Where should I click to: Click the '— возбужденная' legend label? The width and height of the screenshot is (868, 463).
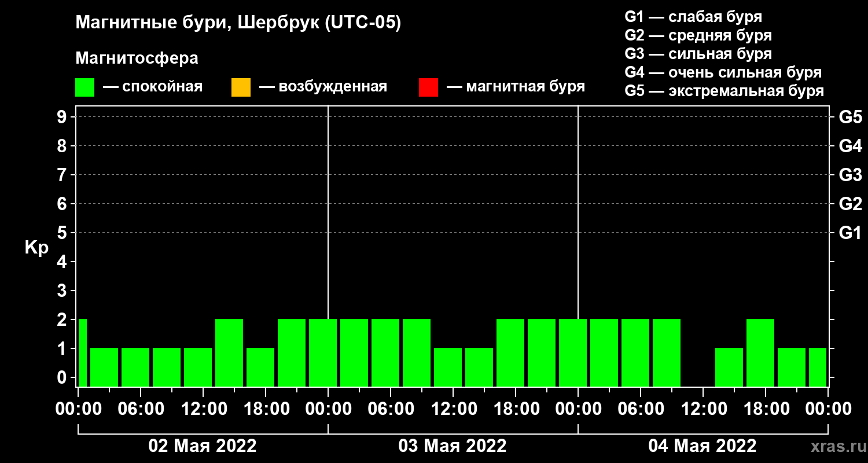tap(323, 87)
